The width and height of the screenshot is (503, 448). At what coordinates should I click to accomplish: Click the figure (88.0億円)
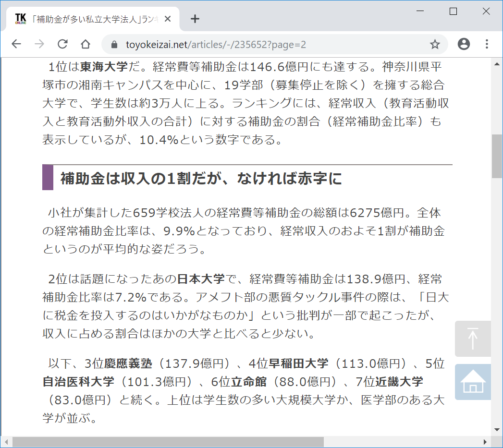(305, 382)
